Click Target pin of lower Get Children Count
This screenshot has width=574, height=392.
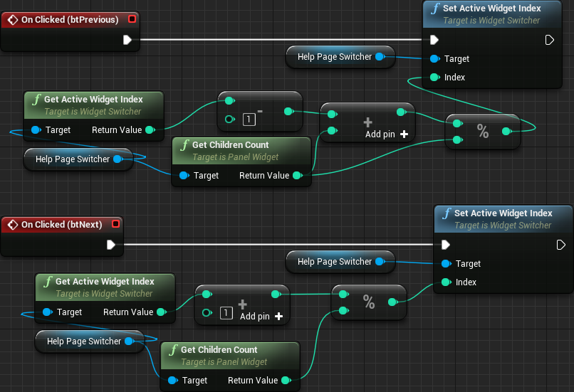[173, 381]
